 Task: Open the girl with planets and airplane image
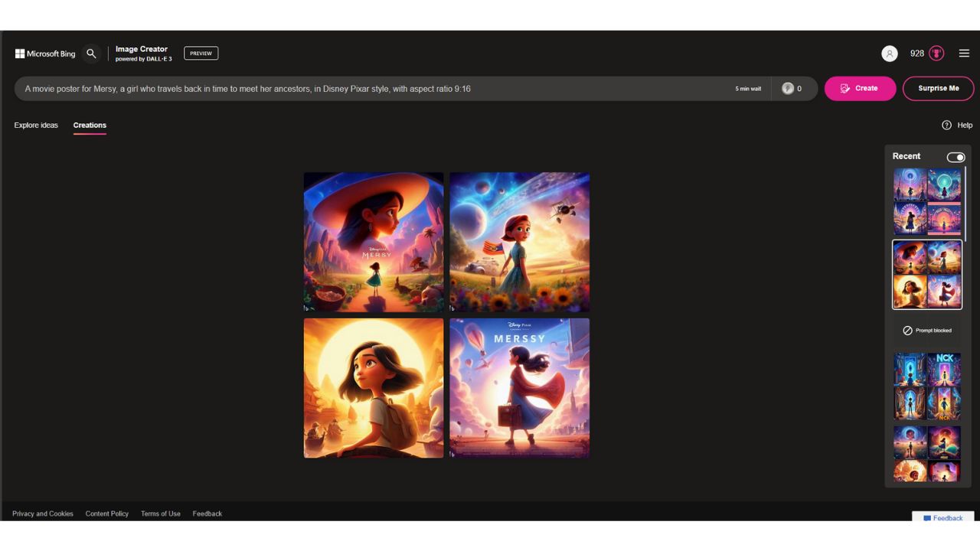tap(519, 242)
